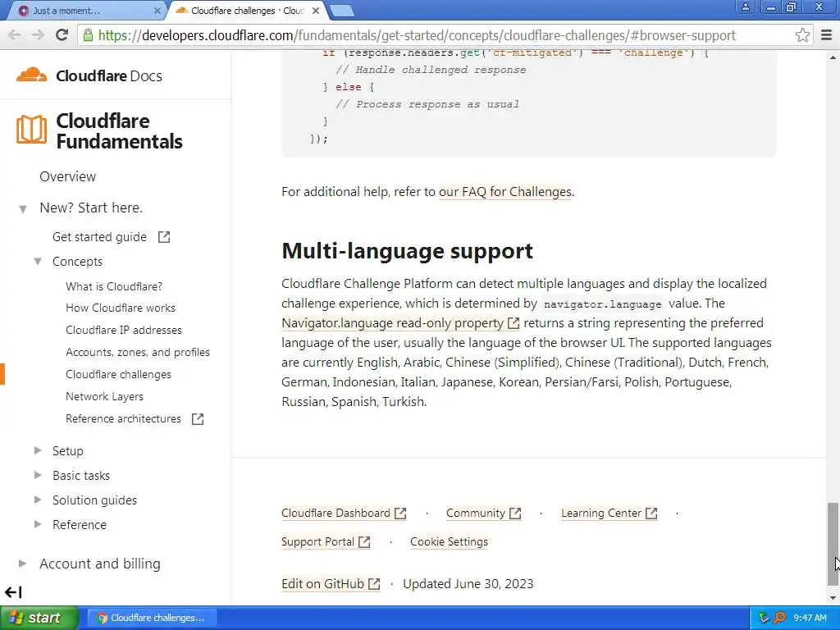
Task: Click the vertical scrollbar thumb
Action: [x=833, y=544]
